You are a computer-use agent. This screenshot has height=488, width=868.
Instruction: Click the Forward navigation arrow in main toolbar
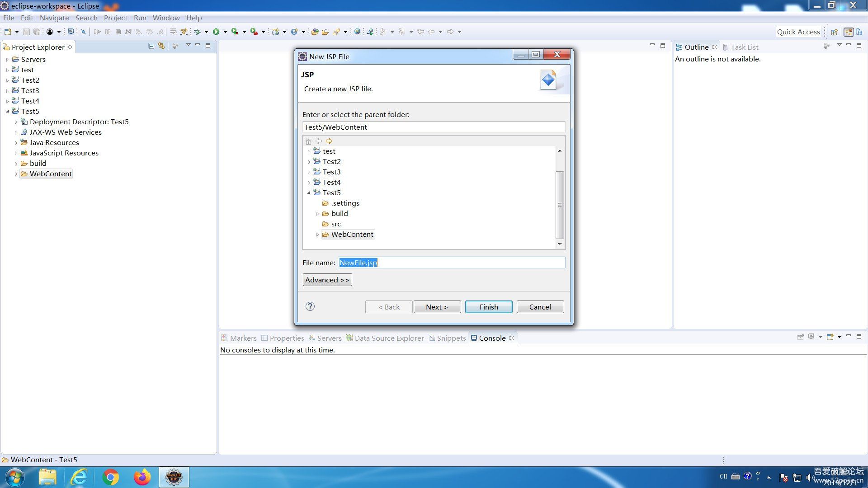pos(450,32)
